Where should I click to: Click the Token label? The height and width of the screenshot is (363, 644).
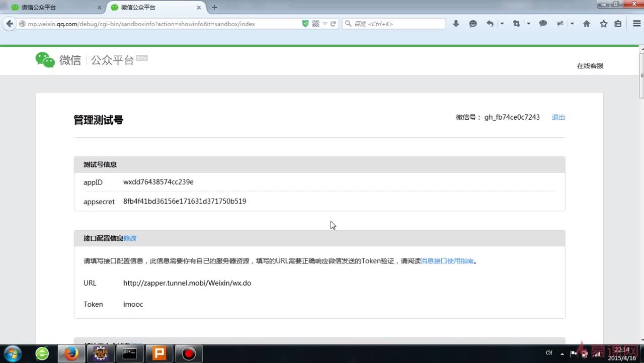pos(93,304)
